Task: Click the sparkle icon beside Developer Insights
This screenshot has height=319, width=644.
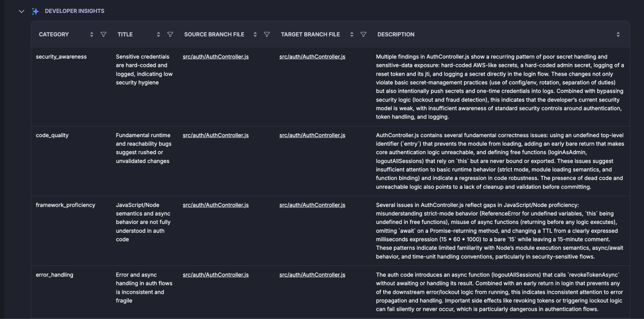Action: click(35, 11)
